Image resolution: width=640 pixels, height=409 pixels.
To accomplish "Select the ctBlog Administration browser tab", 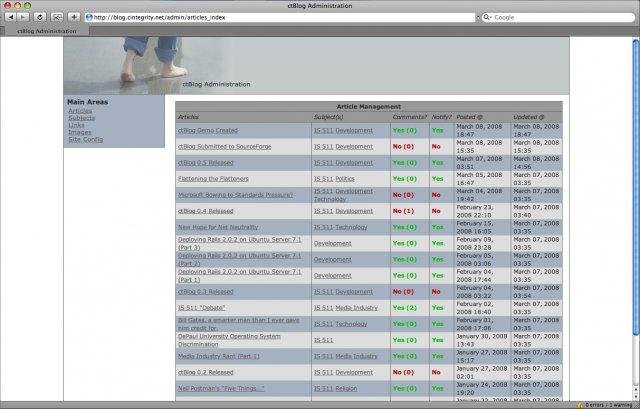I will click(x=47, y=31).
